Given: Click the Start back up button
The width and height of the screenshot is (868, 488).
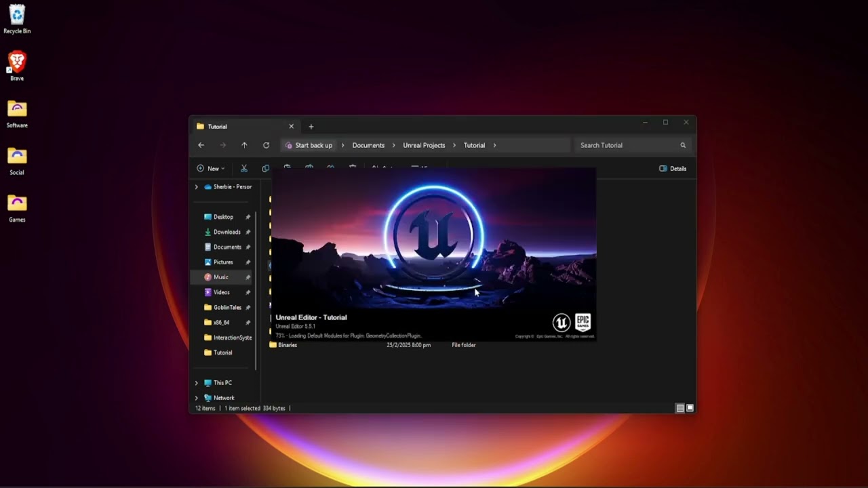Looking at the screenshot, I should click(309, 145).
